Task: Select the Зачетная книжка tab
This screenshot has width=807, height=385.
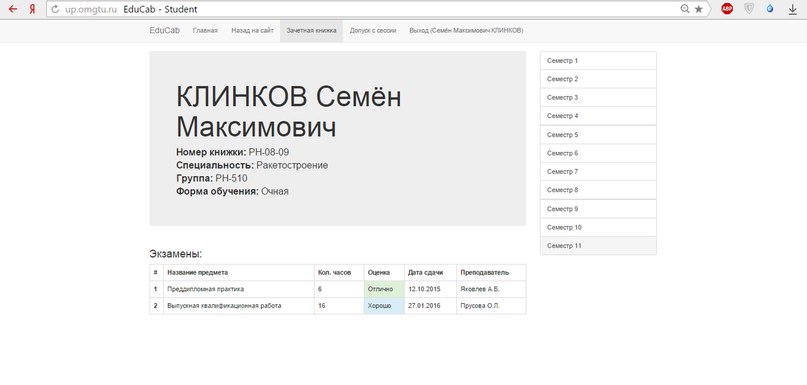Action: click(311, 31)
